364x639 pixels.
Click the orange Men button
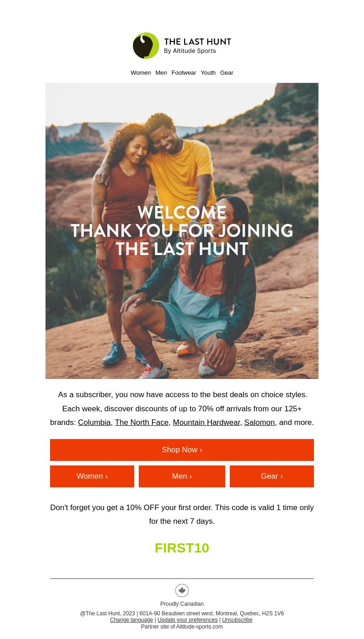[182, 476]
